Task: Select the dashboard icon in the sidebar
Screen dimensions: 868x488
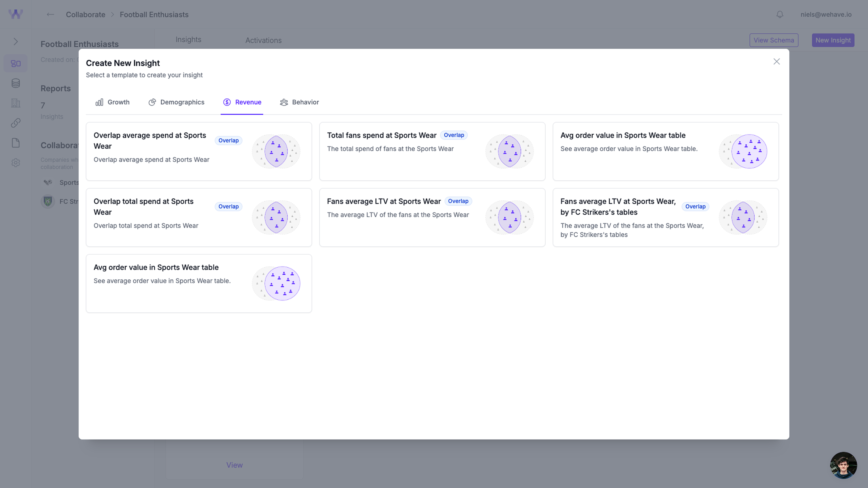Action: [x=16, y=63]
